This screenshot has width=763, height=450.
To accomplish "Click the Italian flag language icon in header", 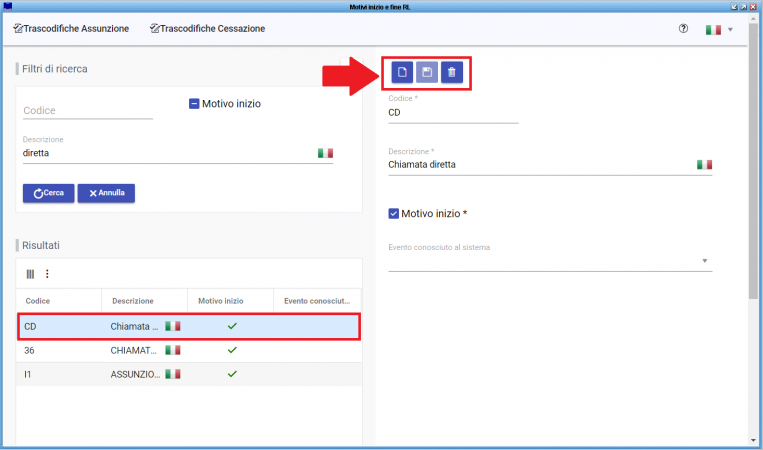I will tap(713, 30).
